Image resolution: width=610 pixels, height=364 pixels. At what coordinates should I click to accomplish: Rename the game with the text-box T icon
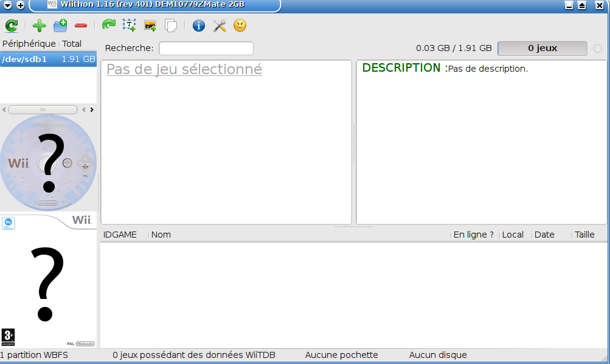(129, 26)
